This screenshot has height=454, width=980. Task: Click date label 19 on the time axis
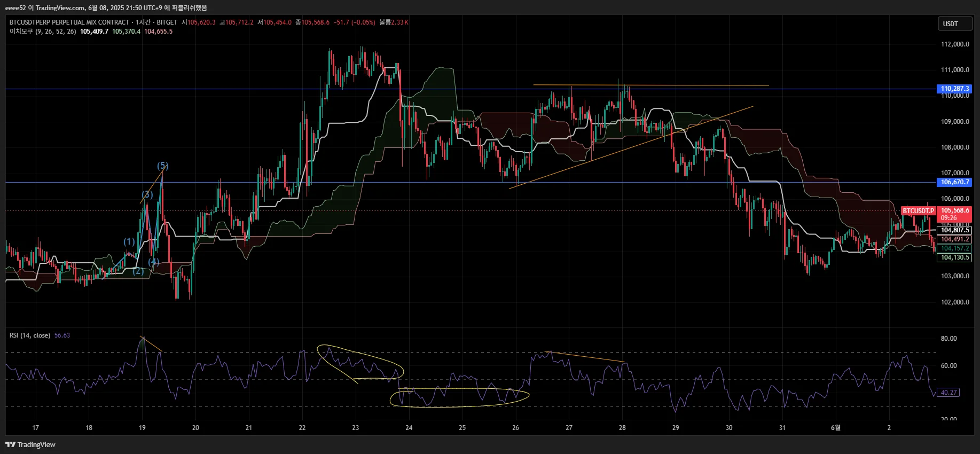pos(143,428)
